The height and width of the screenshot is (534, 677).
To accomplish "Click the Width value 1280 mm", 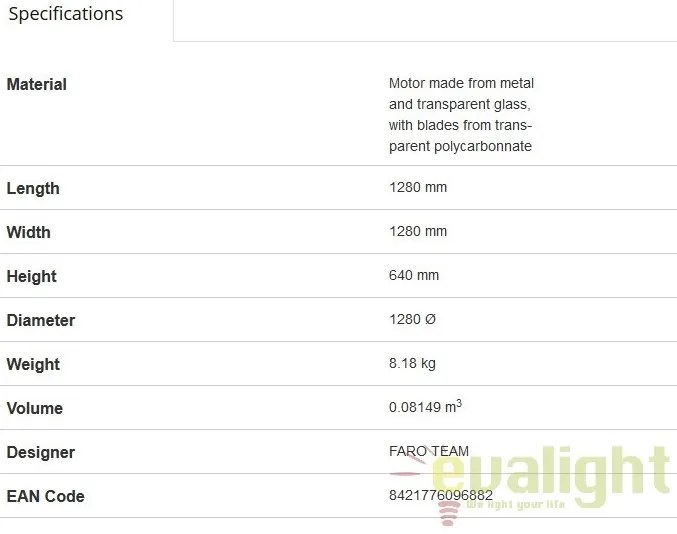I will pos(418,232).
